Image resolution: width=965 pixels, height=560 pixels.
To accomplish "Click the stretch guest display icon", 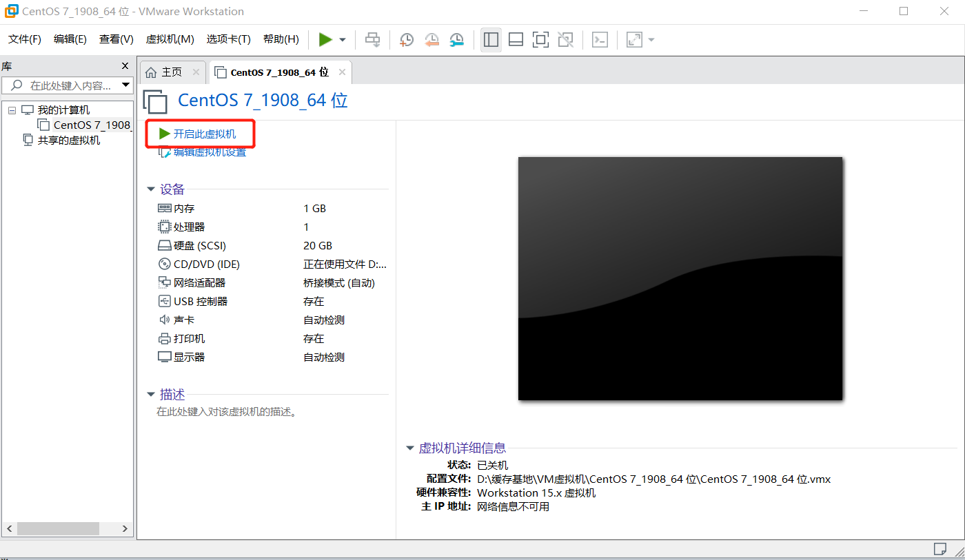I will pos(634,40).
